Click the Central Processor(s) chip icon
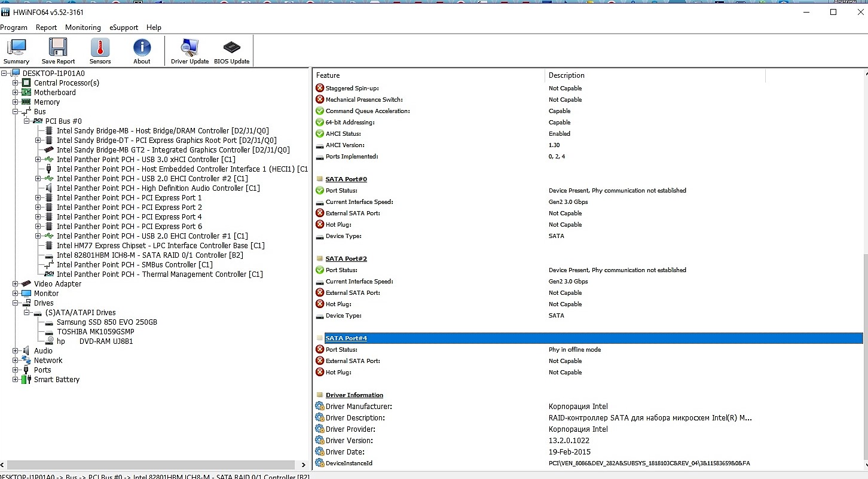 [x=26, y=83]
